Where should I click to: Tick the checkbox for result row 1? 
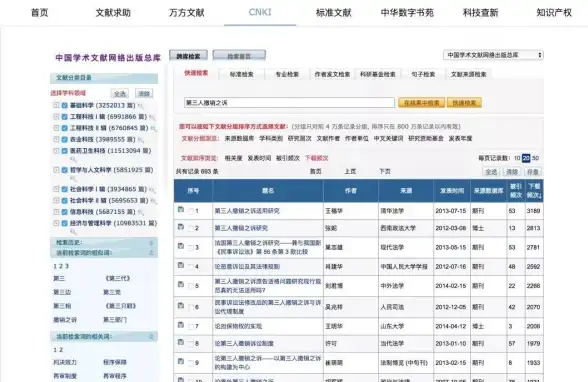coord(190,211)
